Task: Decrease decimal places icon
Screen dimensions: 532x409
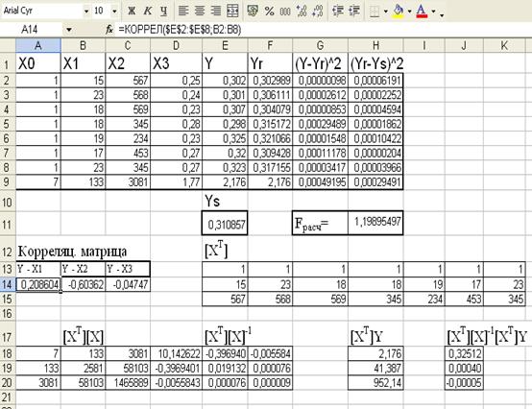Action: 317,11
